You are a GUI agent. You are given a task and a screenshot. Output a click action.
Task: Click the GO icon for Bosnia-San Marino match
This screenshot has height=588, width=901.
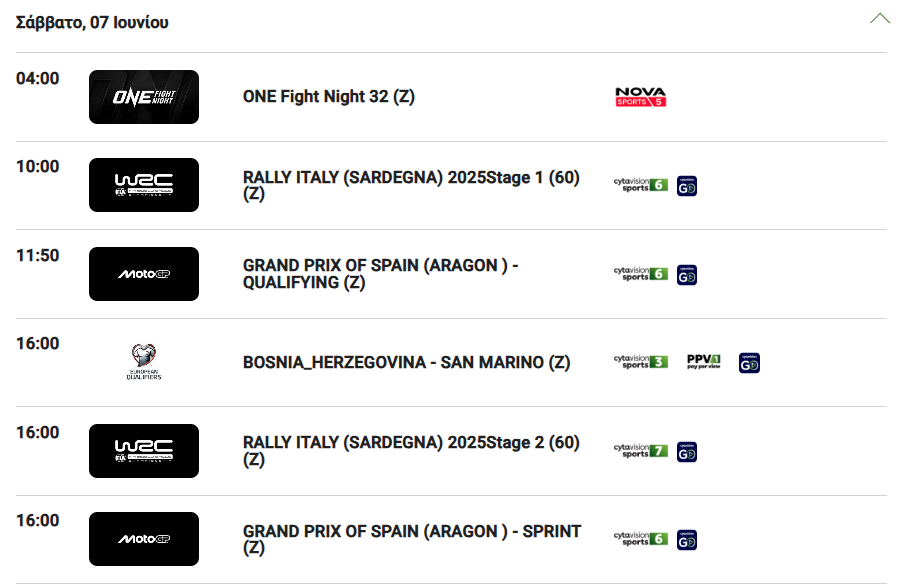click(749, 363)
